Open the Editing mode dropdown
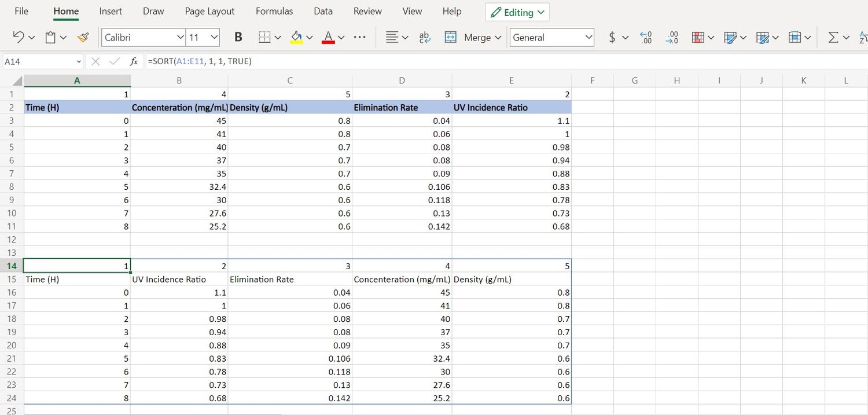868x415 pixels. (x=517, y=12)
